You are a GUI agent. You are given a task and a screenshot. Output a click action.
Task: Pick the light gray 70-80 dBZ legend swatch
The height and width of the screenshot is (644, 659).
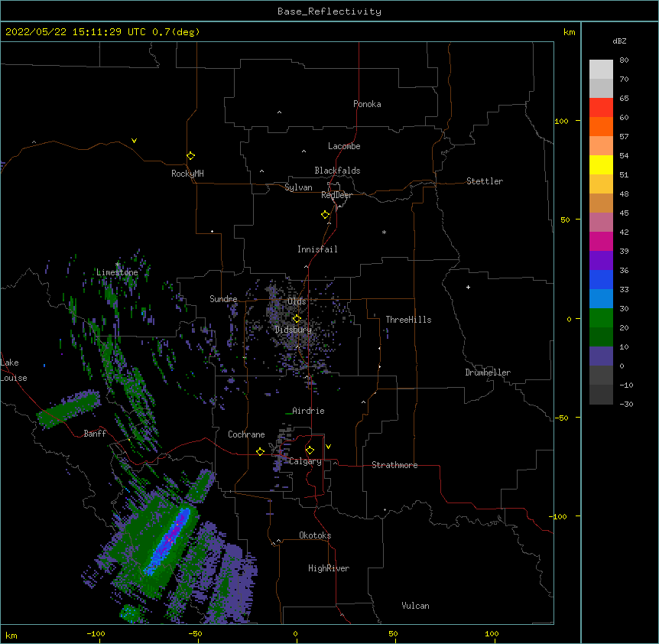(x=601, y=69)
